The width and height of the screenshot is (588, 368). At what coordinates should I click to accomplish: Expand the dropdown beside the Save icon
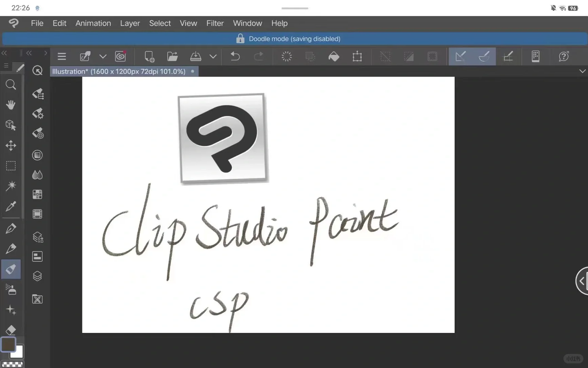pyautogui.click(x=213, y=57)
